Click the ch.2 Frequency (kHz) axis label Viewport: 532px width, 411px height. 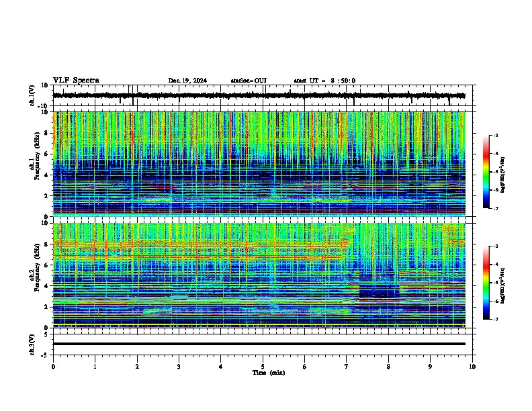tap(35, 268)
